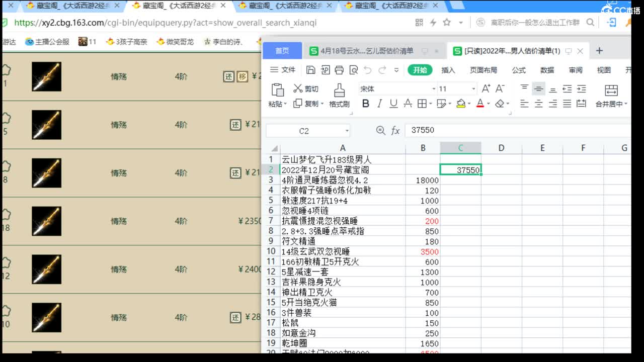Open the font name 宋体 dropdown
The height and width of the screenshot is (362, 644).
coord(434,89)
